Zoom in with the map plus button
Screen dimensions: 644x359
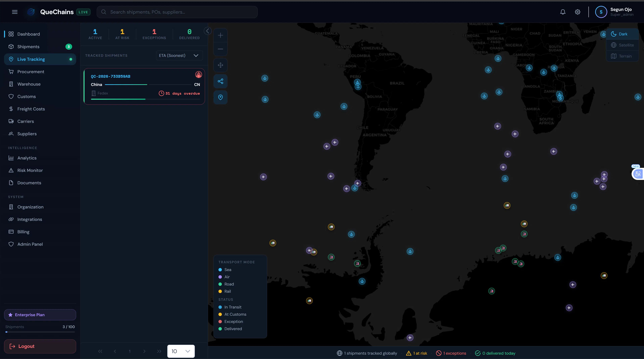click(x=220, y=35)
